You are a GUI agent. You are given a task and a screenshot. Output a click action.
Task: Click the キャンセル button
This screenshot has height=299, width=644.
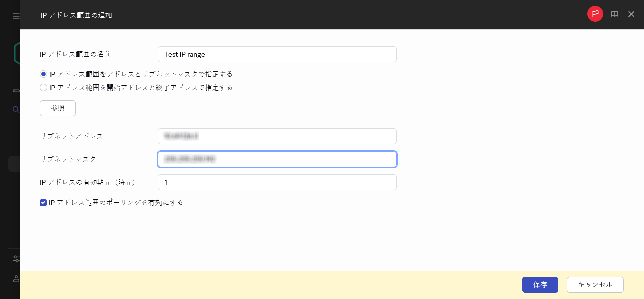click(x=595, y=285)
